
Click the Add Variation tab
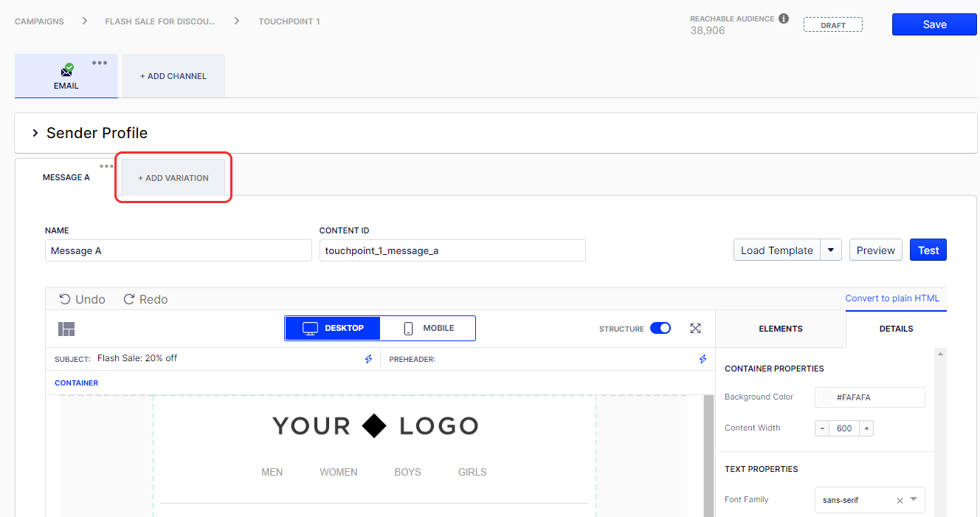click(x=173, y=178)
